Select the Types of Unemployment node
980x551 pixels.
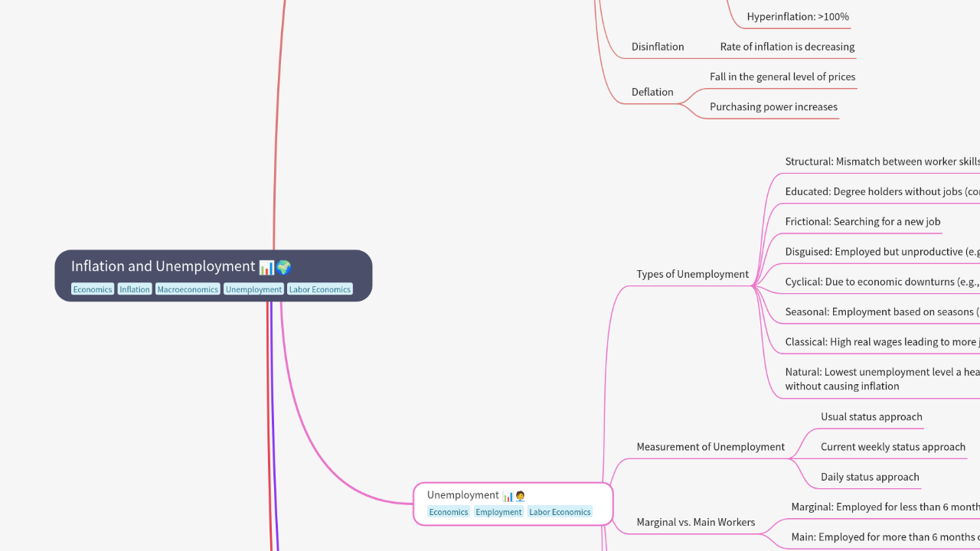pos(692,274)
